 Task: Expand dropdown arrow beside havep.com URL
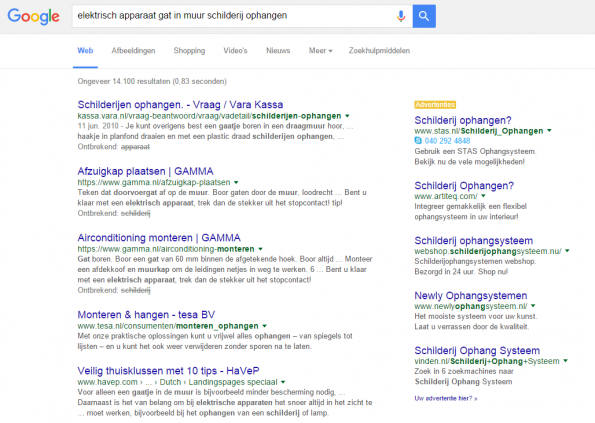click(x=283, y=382)
